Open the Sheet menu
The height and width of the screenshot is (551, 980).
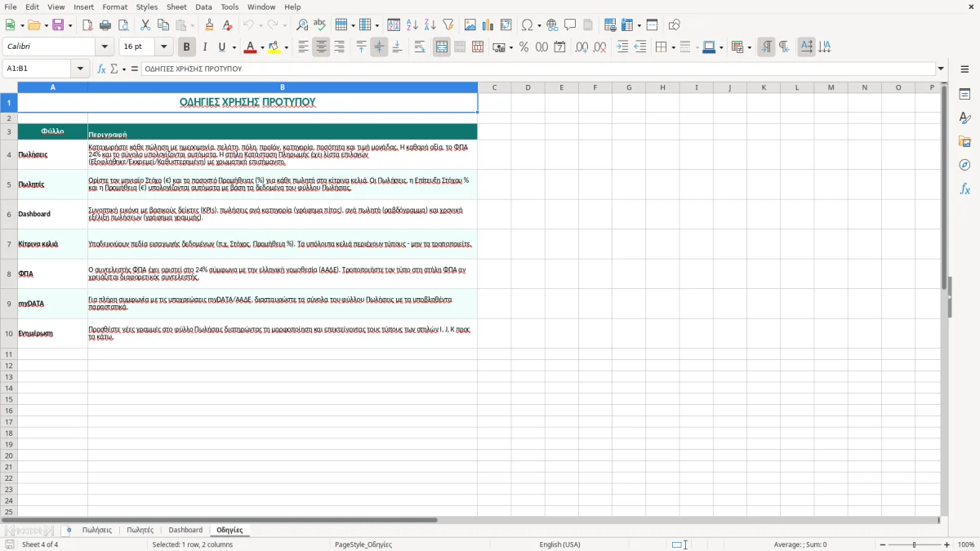pyautogui.click(x=176, y=7)
